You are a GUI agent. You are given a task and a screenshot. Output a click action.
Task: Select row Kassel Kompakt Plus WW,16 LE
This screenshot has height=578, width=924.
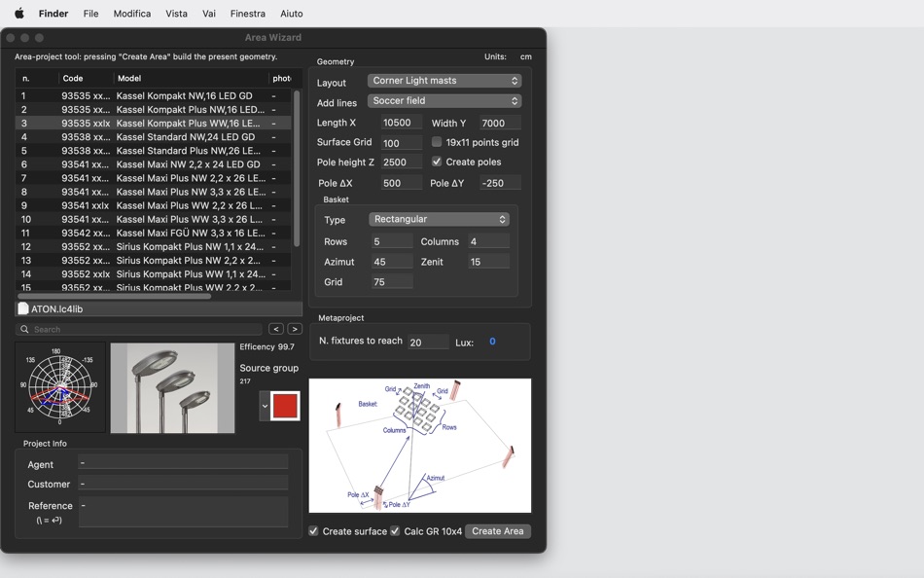154,123
